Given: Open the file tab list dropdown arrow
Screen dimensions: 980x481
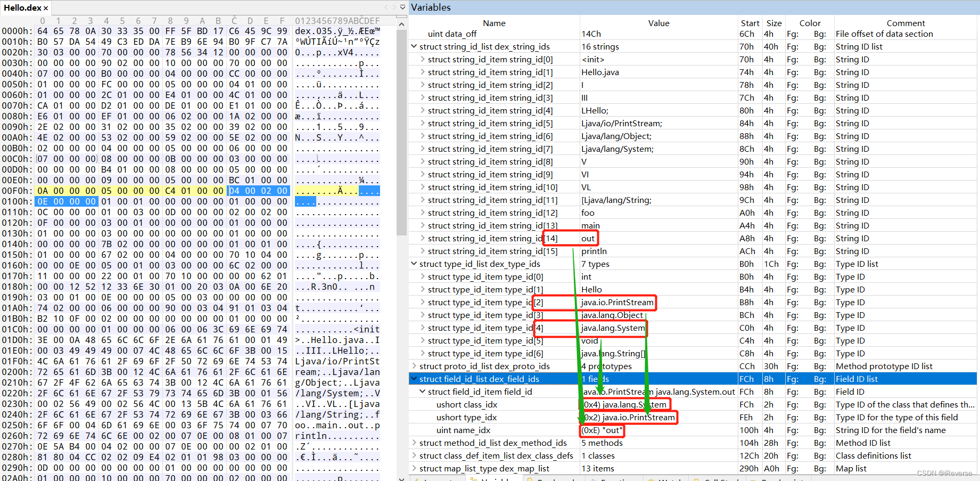Looking at the screenshot, I should (x=403, y=7).
